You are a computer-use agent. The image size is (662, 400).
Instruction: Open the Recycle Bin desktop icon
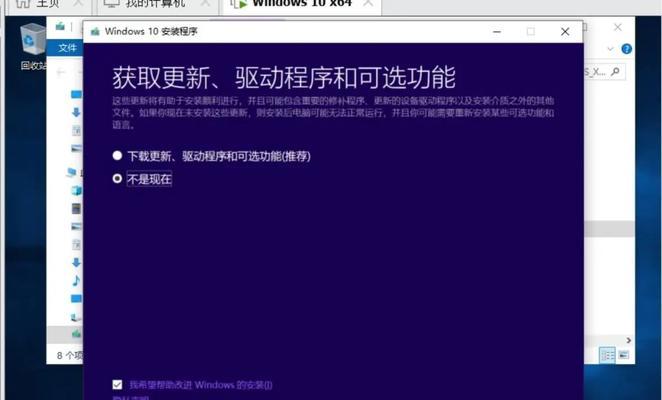(32, 46)
